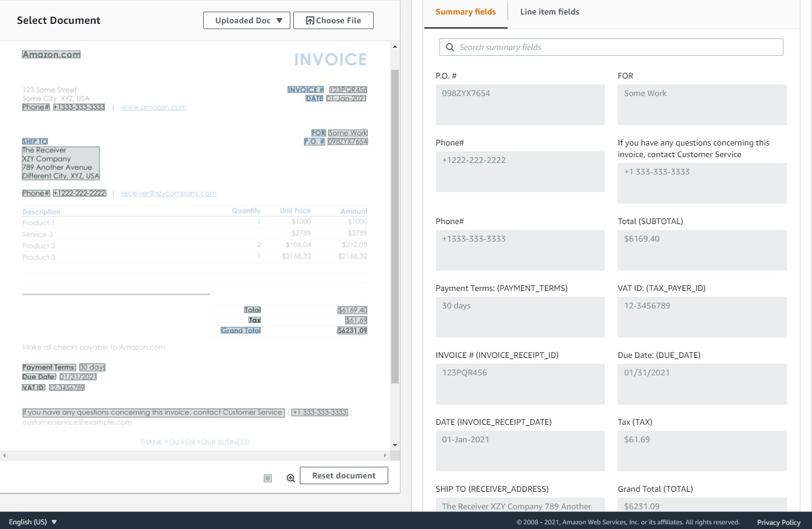Click the www.amazon.com link on the invoice
The height and width of the screenshot is (529, 812).
[x=153, y=106]
